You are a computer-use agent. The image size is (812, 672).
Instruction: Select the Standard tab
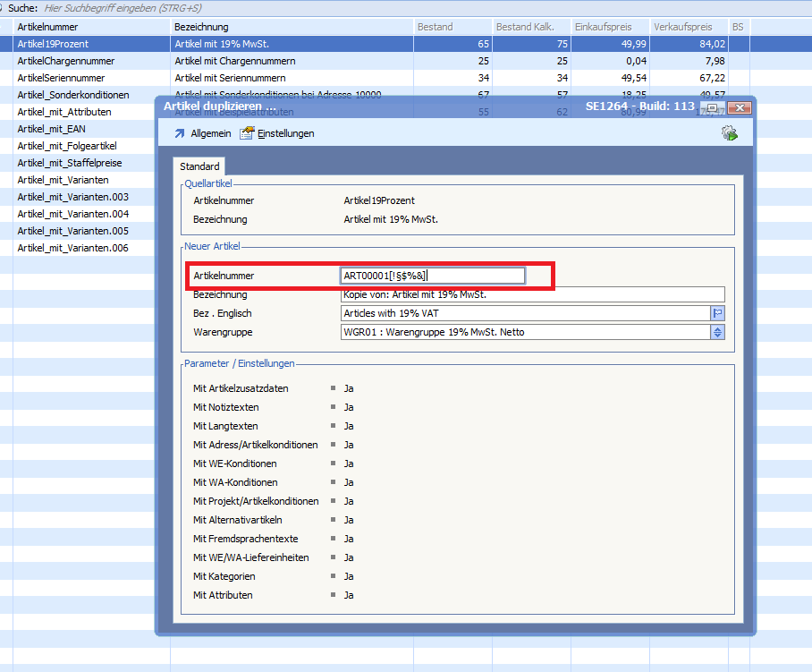click(x=199, y=166)
